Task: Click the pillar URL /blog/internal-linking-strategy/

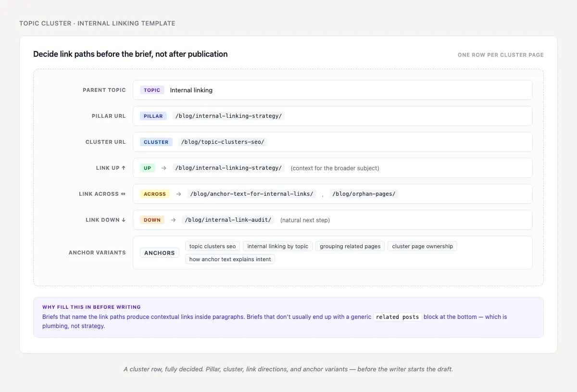Action: pos(228,116)
